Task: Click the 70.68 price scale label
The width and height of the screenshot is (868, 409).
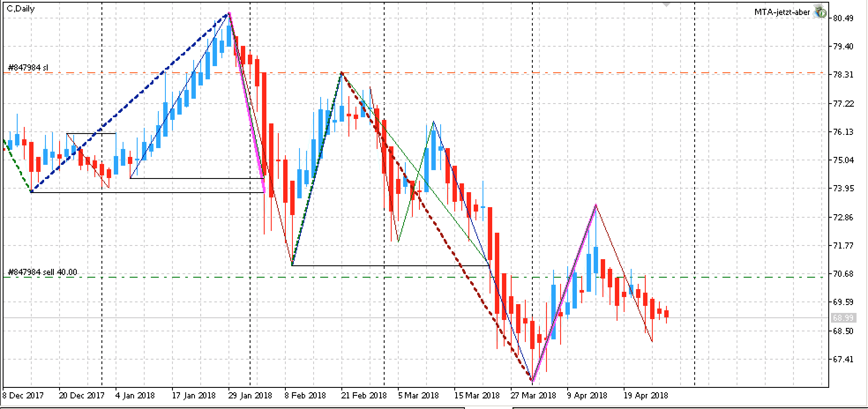Action: coord(844,274)
